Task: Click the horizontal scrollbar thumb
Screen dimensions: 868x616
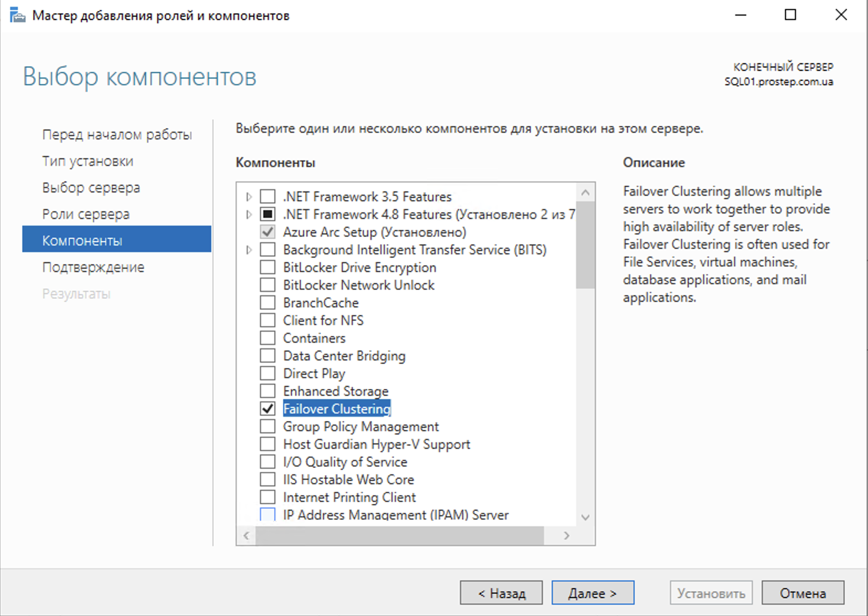Action: [400, 535]
